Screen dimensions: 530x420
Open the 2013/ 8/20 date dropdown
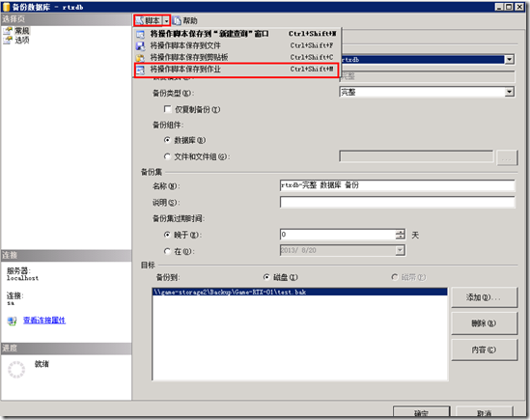tap(400, 250)
